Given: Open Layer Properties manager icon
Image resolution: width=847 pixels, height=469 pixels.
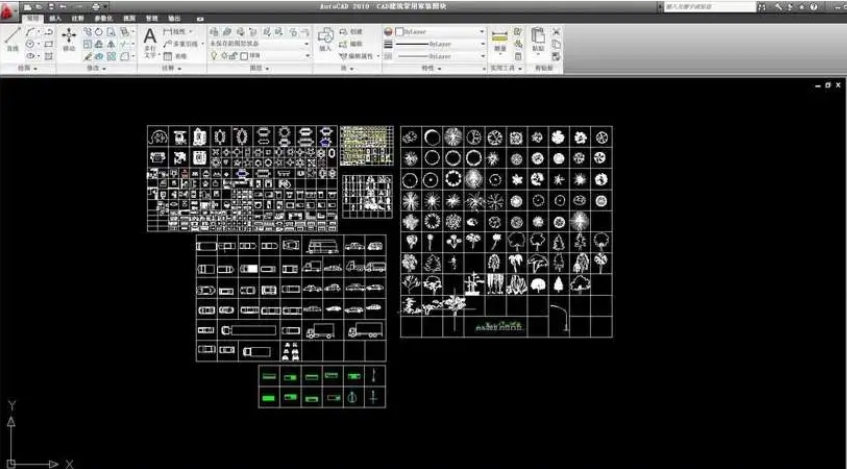Looking at the screenshot, I should [x=214, y=32].
